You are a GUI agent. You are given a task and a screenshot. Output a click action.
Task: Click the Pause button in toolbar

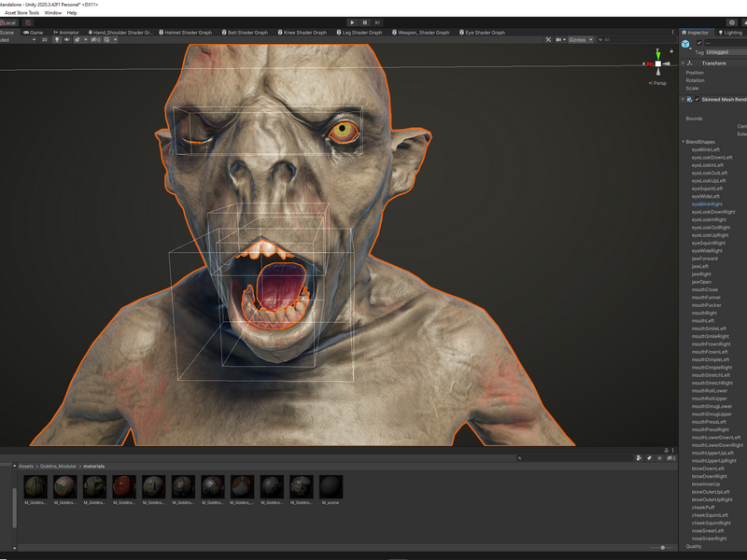click(365, 22)
